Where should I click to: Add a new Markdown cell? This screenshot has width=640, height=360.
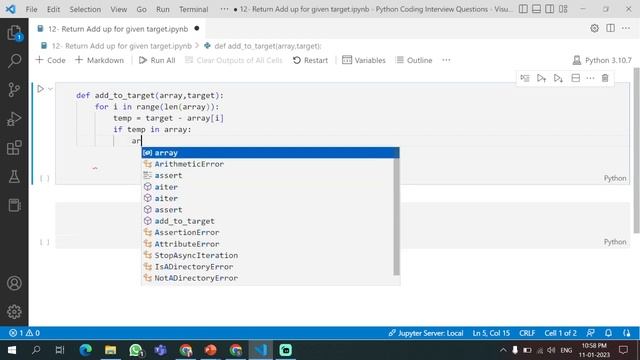(x=99, y=60)
